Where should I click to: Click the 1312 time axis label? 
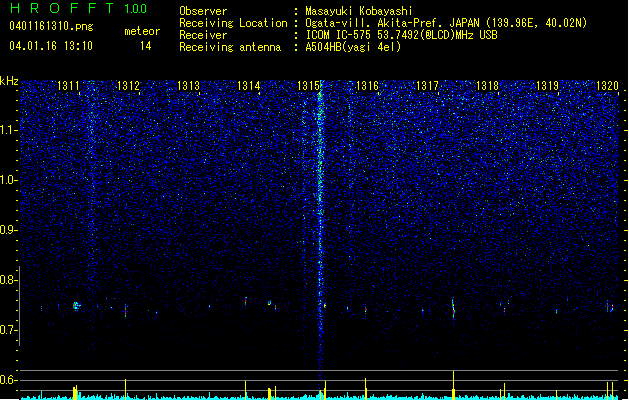128,86
